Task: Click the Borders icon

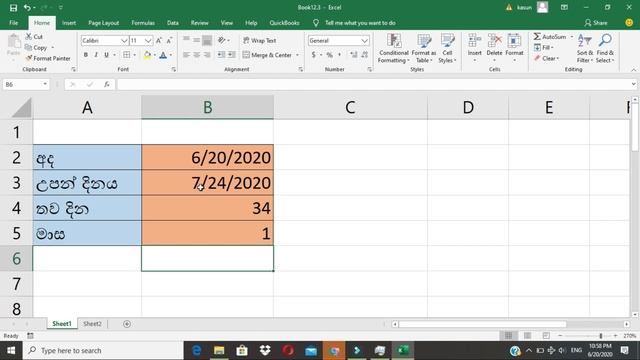Action: pyautogui.click(x=127, y=55)
